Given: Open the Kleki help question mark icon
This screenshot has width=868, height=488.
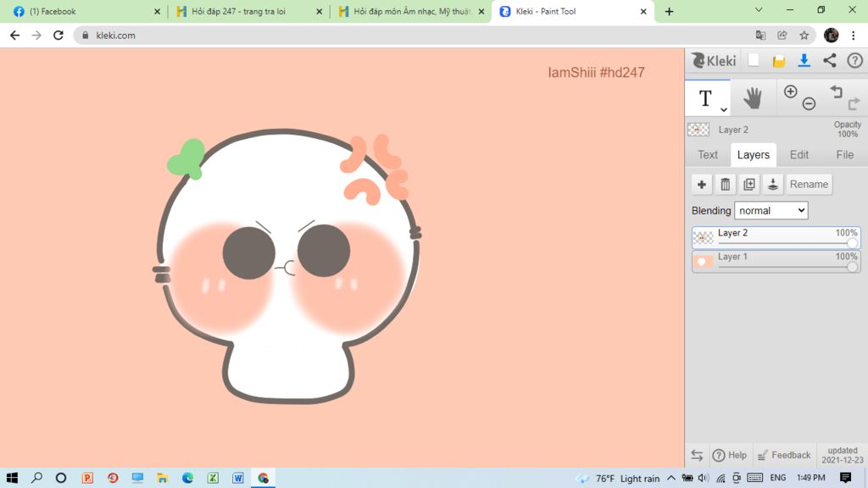Looking at the screenshot, I should click(x=854, y=60).
